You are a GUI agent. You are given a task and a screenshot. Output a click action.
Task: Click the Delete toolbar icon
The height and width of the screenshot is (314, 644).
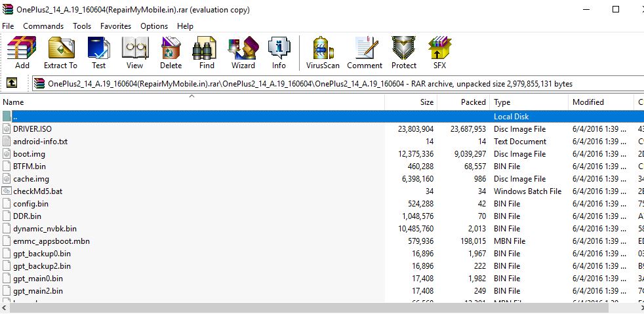click(x=171, y=52)
